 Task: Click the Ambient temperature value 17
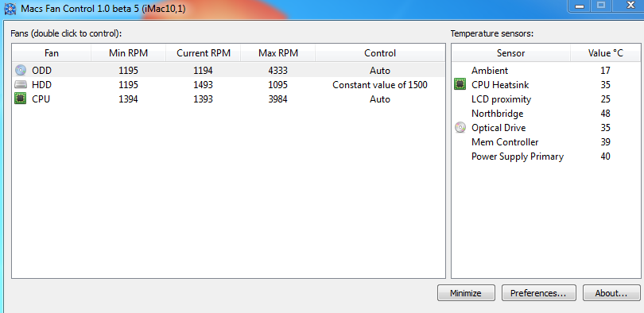tap(605, 71)
